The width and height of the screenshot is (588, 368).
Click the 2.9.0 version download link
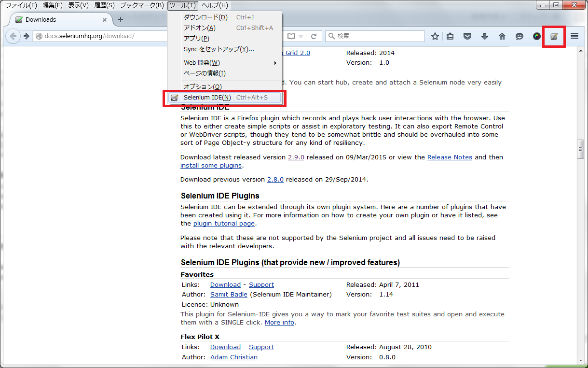pos(296,157)
